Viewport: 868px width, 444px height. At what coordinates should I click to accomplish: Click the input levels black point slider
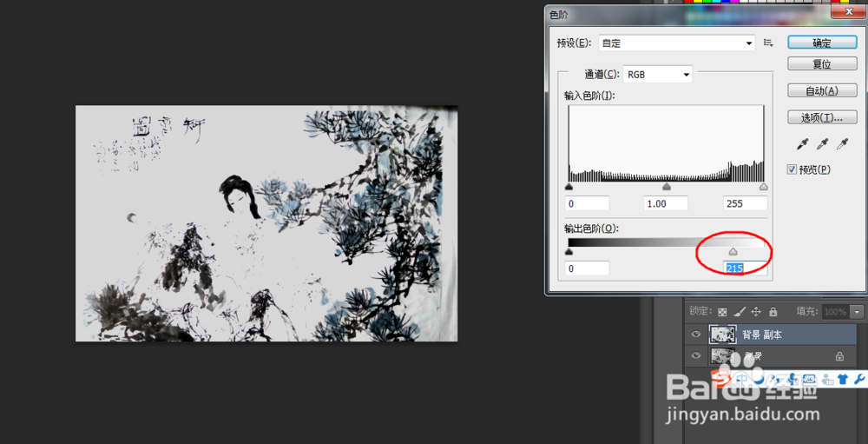pos(569,187)
